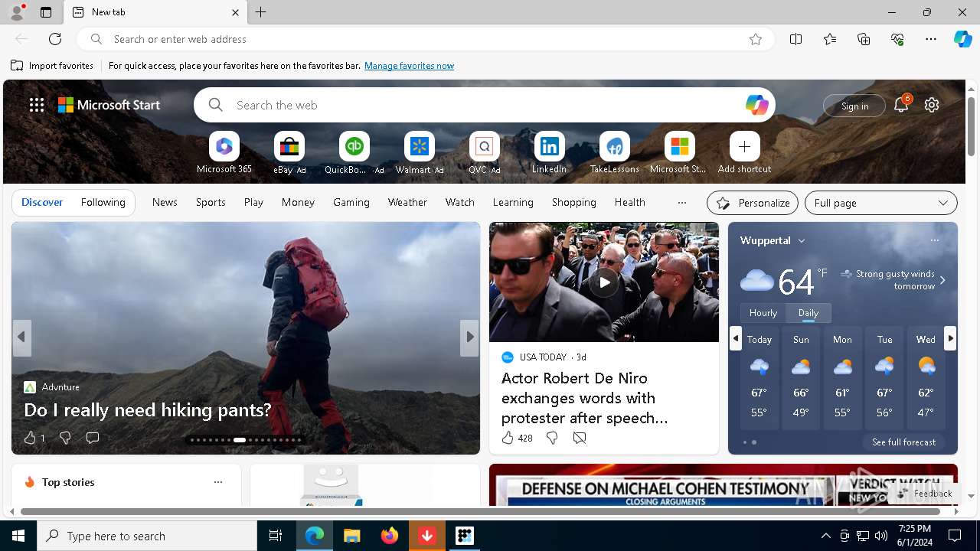Viewport: 980px width, 551px height.
Task: Dislike the Robert De Niro story
Action: point(551,438)
